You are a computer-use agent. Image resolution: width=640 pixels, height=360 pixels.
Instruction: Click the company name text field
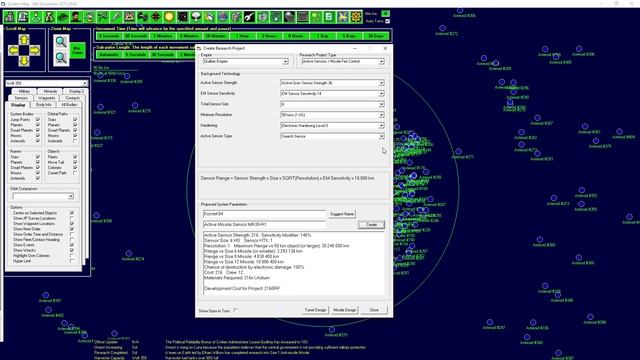coord(264,214)
